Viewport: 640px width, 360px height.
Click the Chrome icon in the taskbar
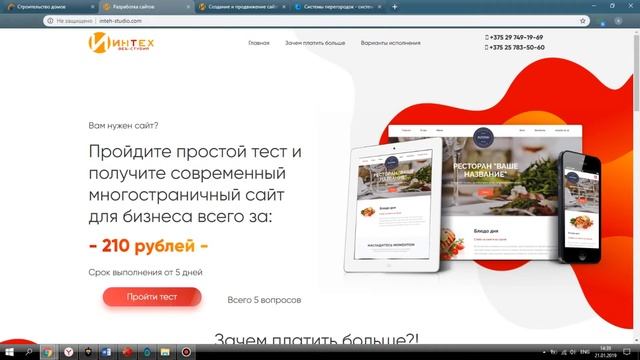(48, 352)
